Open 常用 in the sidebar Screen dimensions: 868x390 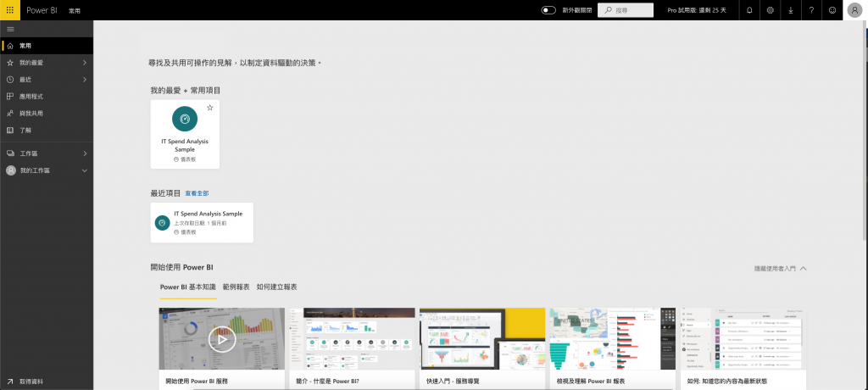[47, 46]
